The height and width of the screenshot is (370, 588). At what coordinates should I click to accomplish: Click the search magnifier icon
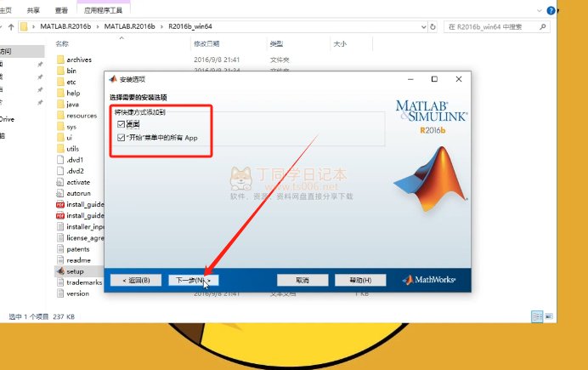click(543, 26)
